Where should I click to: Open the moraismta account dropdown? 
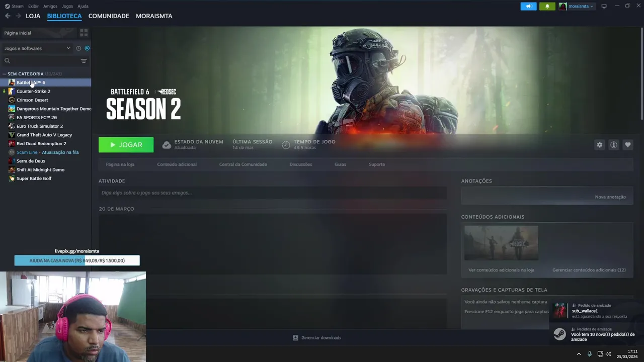pos(577,6)
